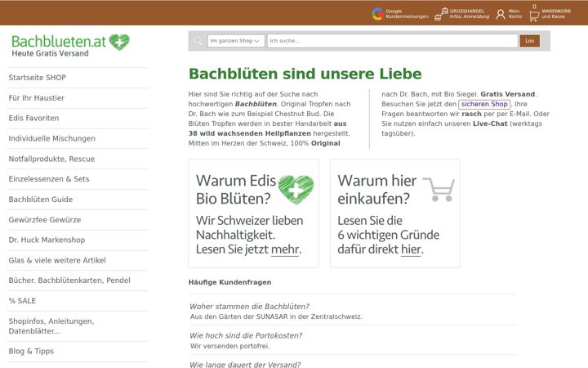Viewport: 588px width, 368px height.
Task: Click the Grosshandel store icon
Action: (x=441, y=14)
